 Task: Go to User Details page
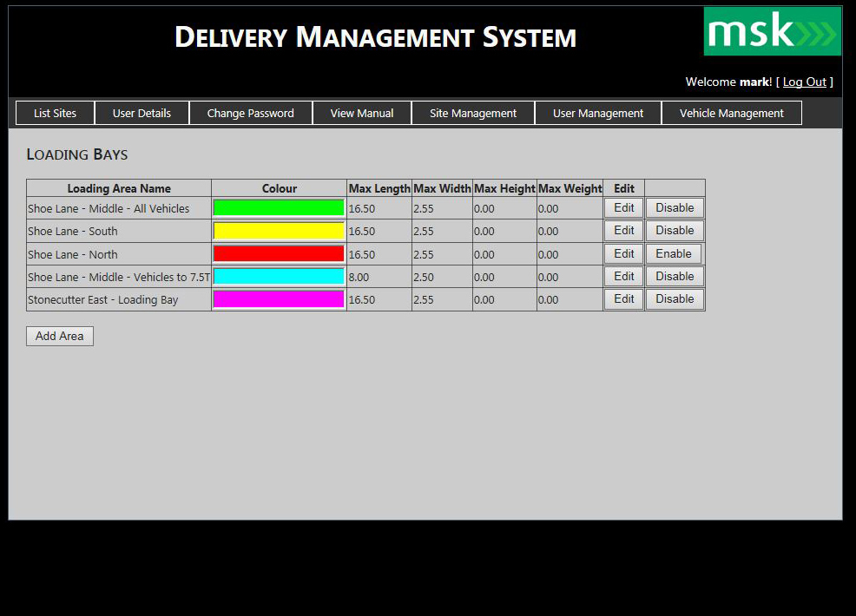pyautogui.click(x=142, y=113)
